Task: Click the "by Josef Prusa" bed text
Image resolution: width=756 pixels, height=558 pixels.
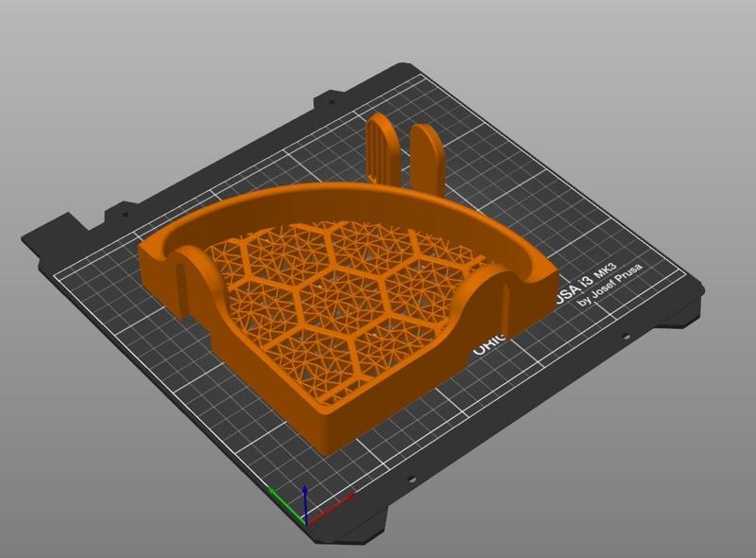Action: tap(610, 286)
